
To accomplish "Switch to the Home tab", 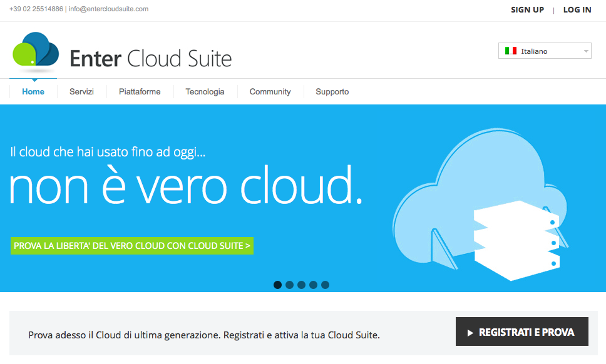I will click(33, 91).
